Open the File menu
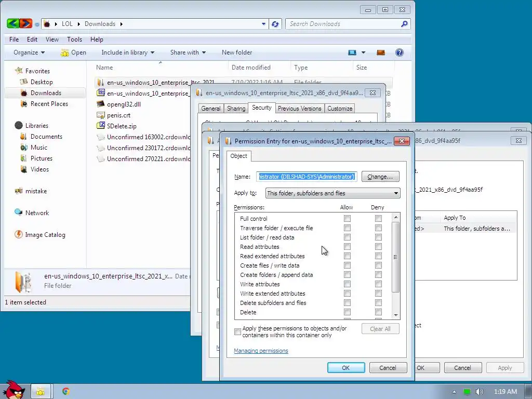Image resolution: width=532 pixels, height=399 pixels. pyautogui.click(x=14, y=39)
